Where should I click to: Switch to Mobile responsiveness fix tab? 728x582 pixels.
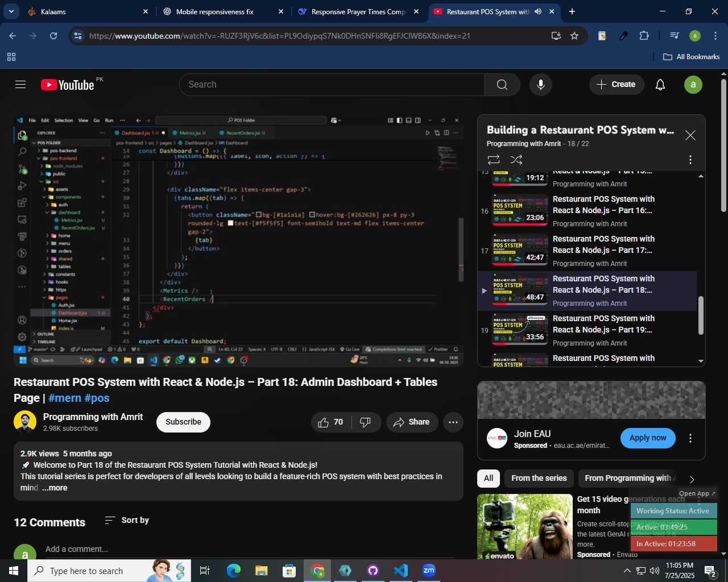tap(224, 11)
